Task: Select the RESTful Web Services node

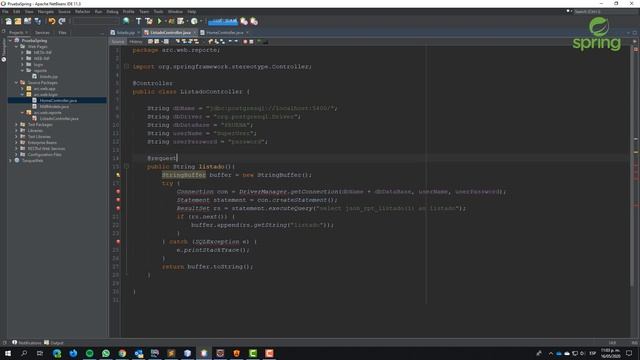Action: click(46, 149)
